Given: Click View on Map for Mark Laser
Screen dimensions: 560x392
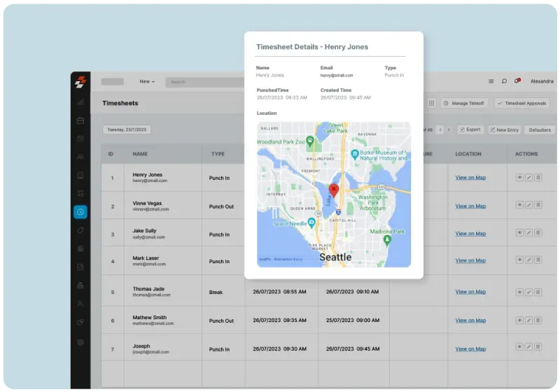Looking at the screenshot, I should pyautogui.click(x=470, y=260).
